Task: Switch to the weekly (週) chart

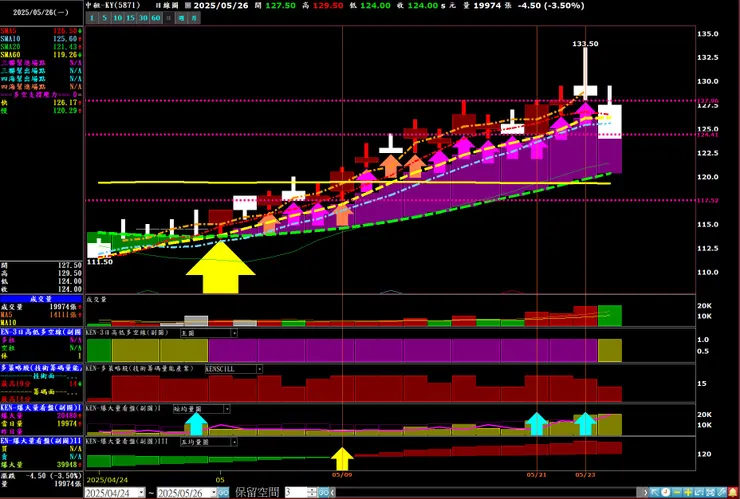Action: click(181, 18)
